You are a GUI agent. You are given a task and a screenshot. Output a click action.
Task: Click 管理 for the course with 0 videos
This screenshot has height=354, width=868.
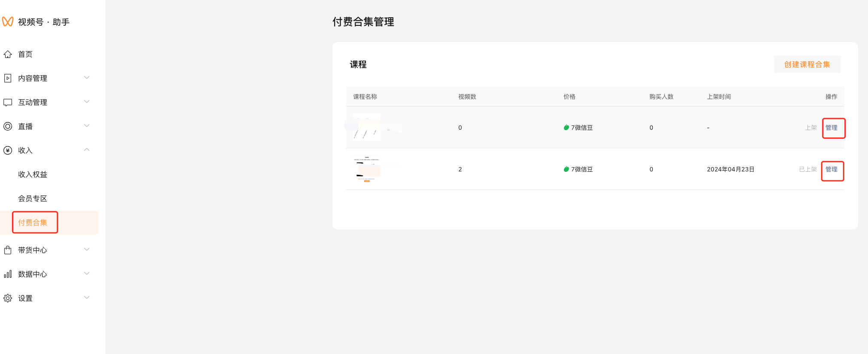[x=831, y=128]
